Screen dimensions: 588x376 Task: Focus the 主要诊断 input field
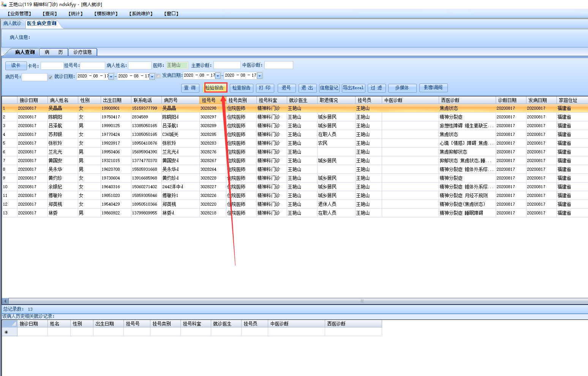click(227, 65)
